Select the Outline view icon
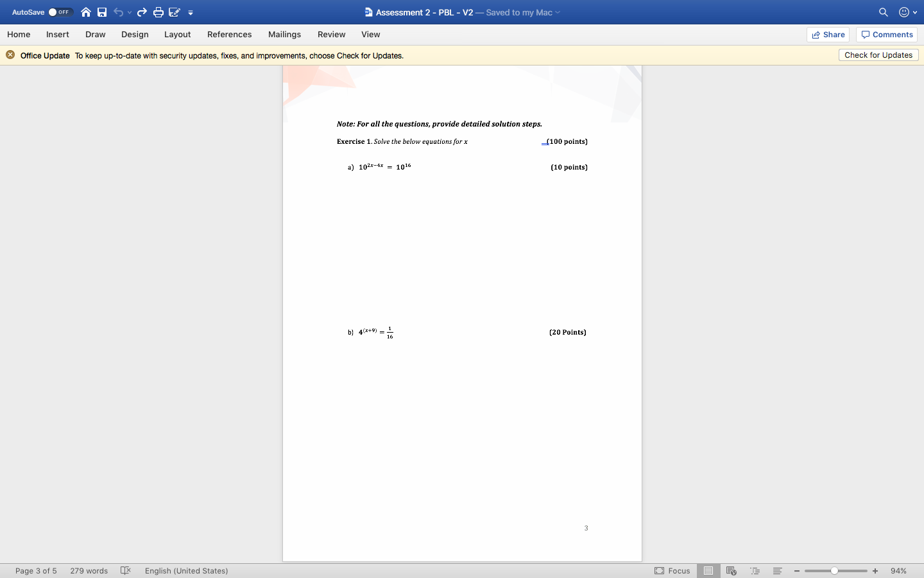 (x=755, y=570)
